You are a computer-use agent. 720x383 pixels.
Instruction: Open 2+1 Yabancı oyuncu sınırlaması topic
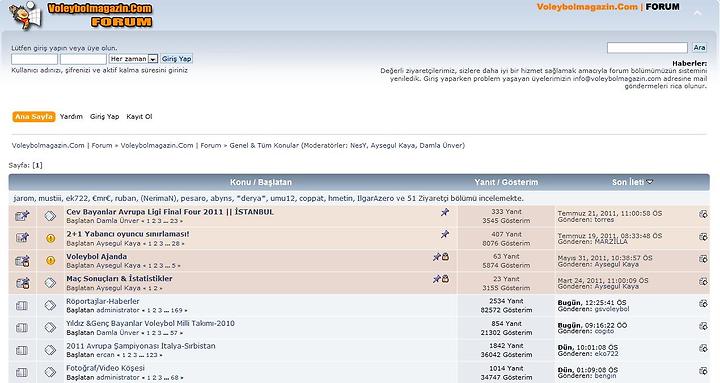pyautogui.click(x=128, y=234)
